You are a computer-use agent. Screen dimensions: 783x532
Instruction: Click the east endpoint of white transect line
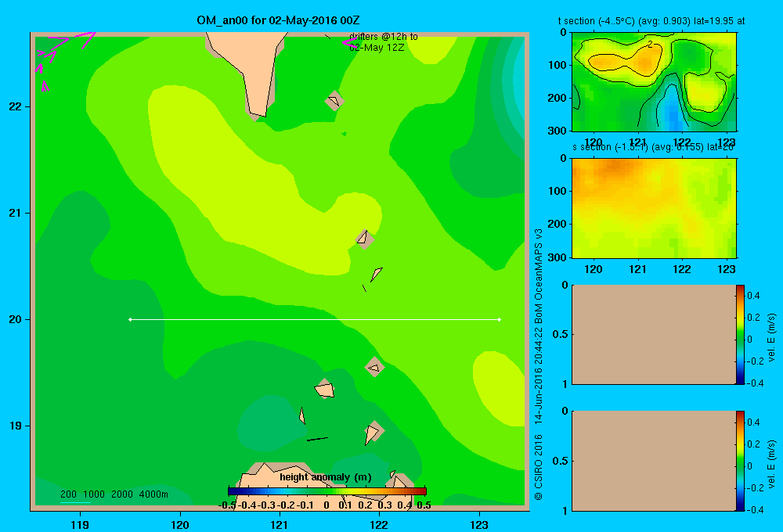pos(500,319)
